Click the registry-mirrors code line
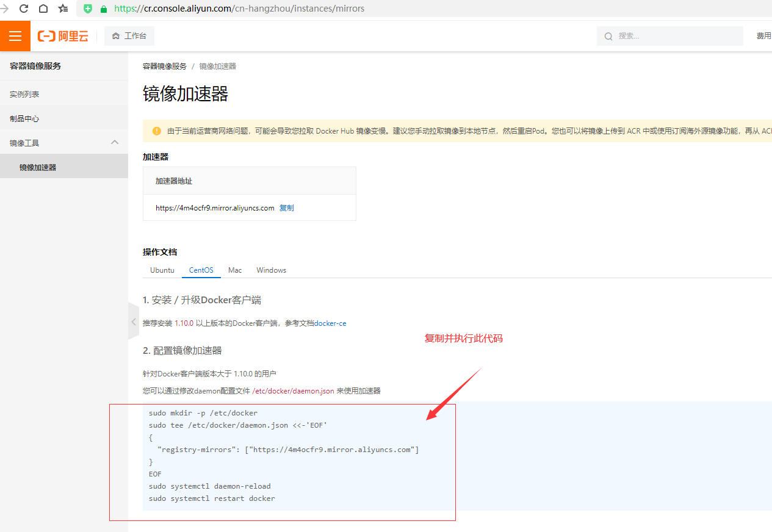772x532 pixels. pyautogui.click(x=288, y=450)
